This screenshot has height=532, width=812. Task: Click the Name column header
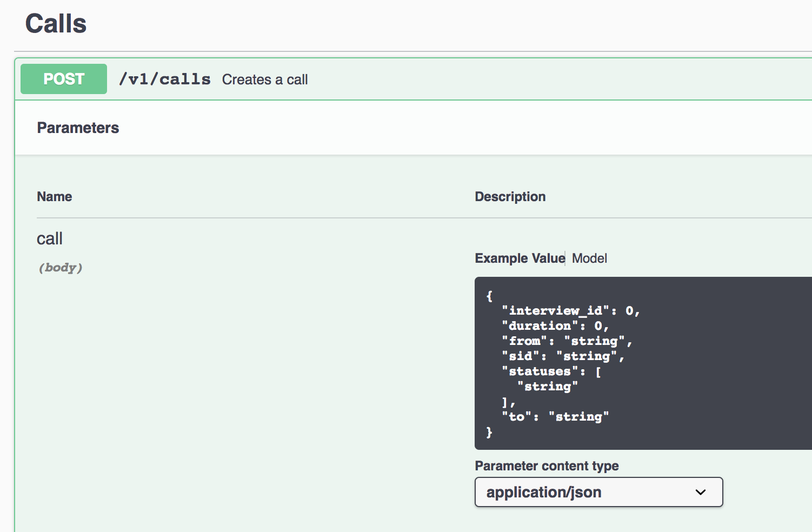tap(55, 196)
